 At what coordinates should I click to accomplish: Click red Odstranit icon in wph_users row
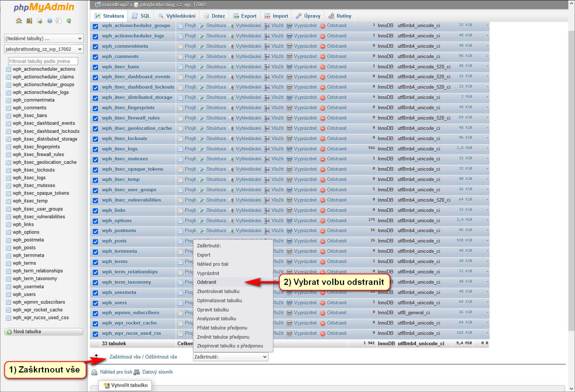click(x=323, y=303)
